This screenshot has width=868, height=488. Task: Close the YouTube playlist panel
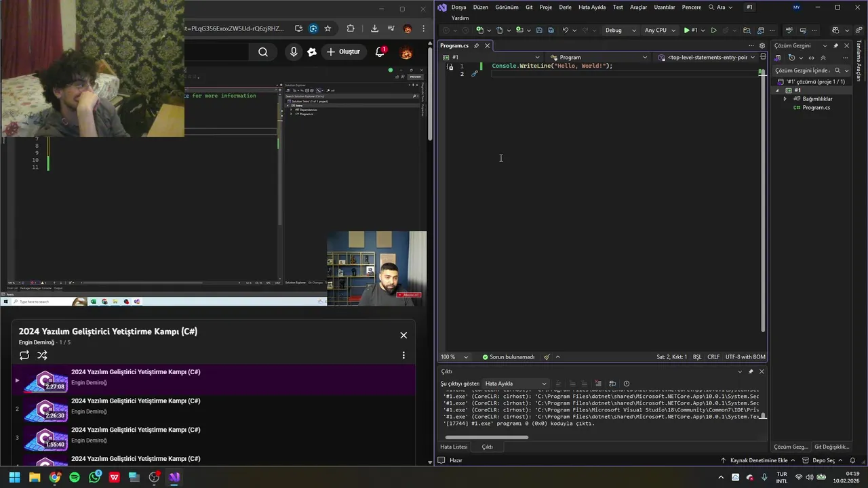point(403,335)
